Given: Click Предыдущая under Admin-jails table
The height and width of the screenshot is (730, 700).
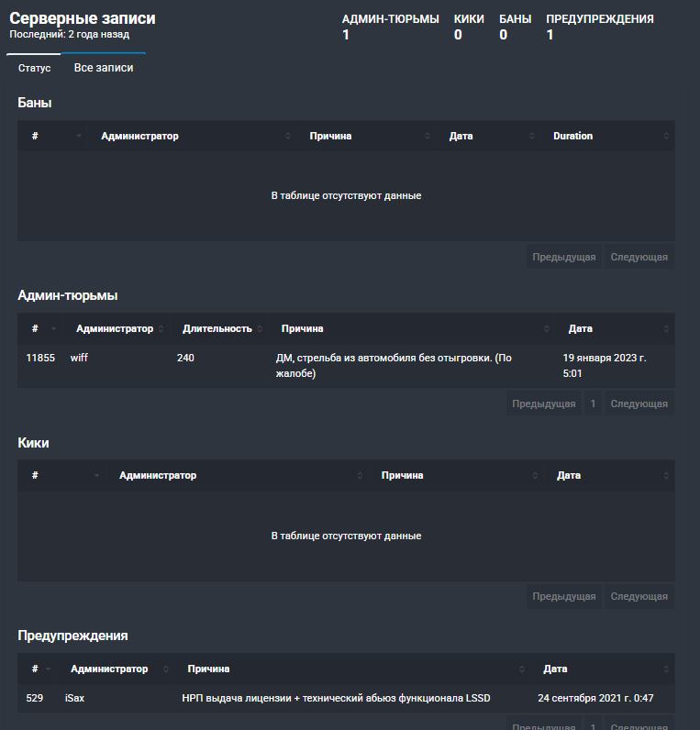Looking at the screenshot, I should click(x=543, y=404).
